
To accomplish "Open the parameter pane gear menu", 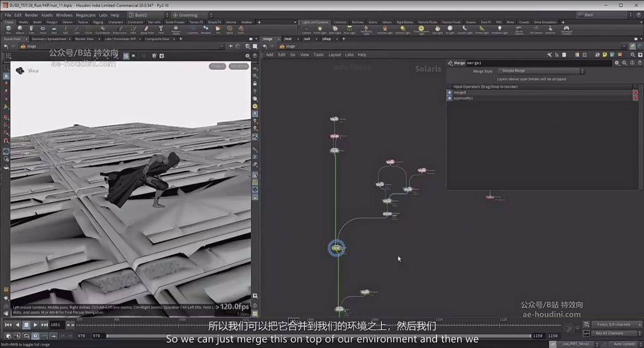I will tap(617, 63).
